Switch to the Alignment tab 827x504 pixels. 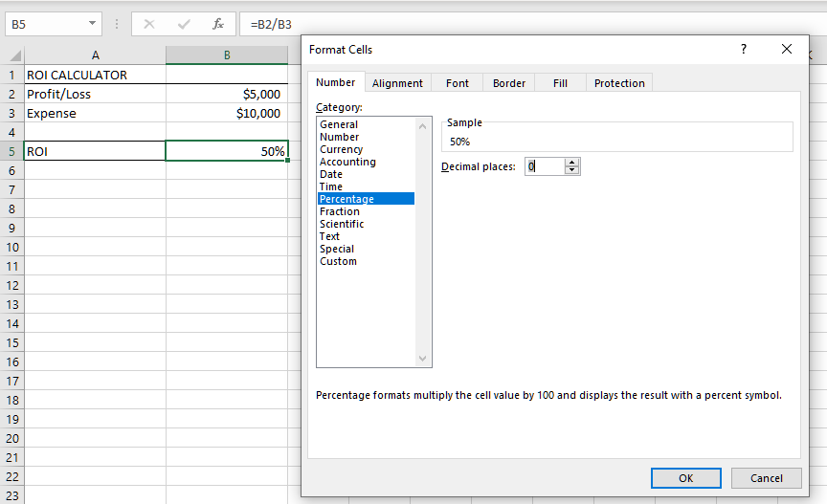(x=397, y=83)
